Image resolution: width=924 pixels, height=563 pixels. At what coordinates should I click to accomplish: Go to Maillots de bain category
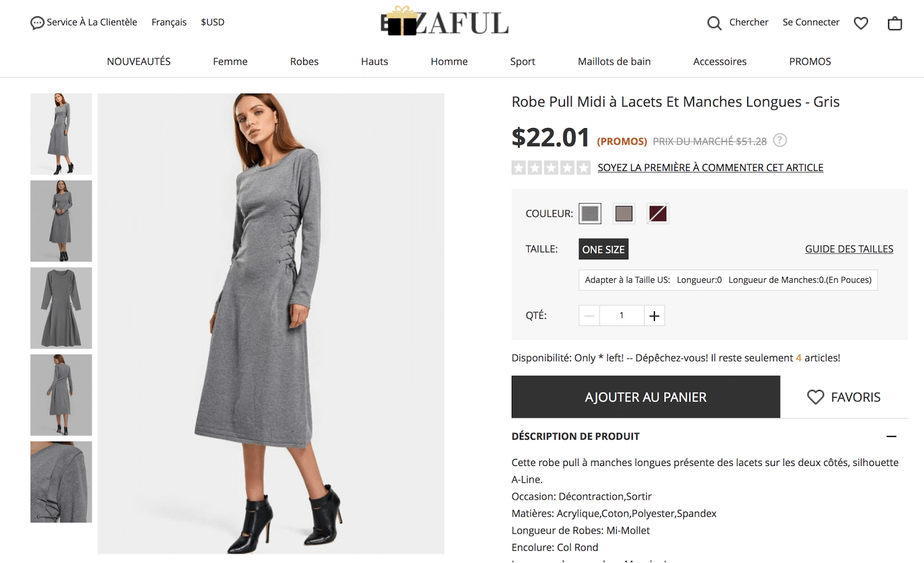pyautogui.click(x=614, y=62)
